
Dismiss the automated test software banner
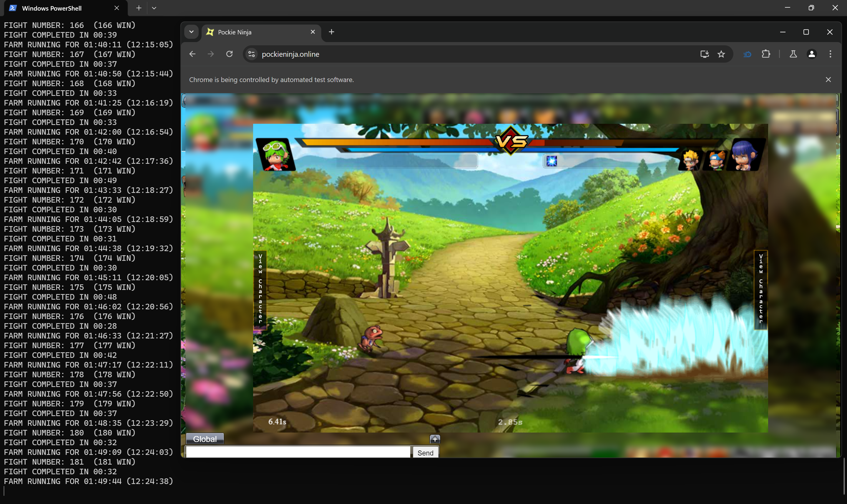(x=828, y=79)
